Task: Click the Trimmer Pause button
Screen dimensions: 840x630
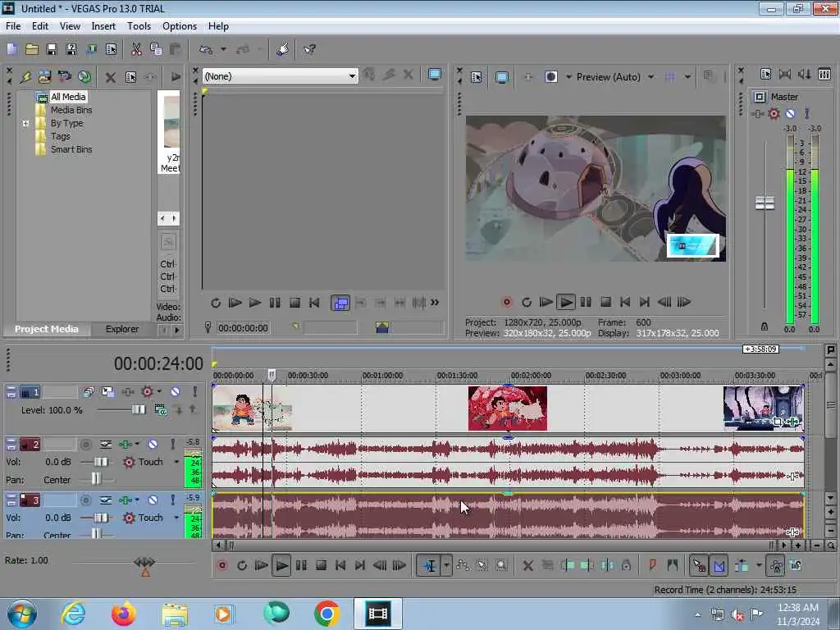Action: tap(275, 303)
